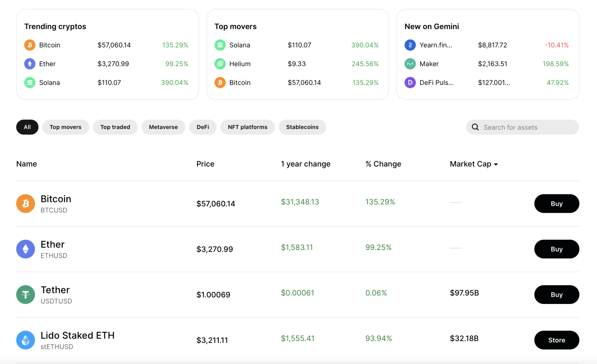
Task: Click Lido Staked ETH logo in table
Action: (x=26, y=340)
